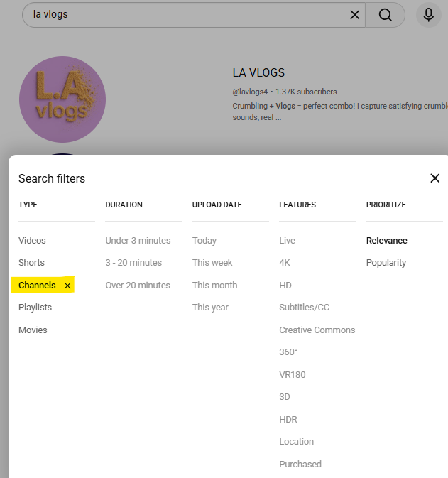Click the UPLOAD DATE column header
The width and height of the screenshot is (448, 478).
[217, 205]
